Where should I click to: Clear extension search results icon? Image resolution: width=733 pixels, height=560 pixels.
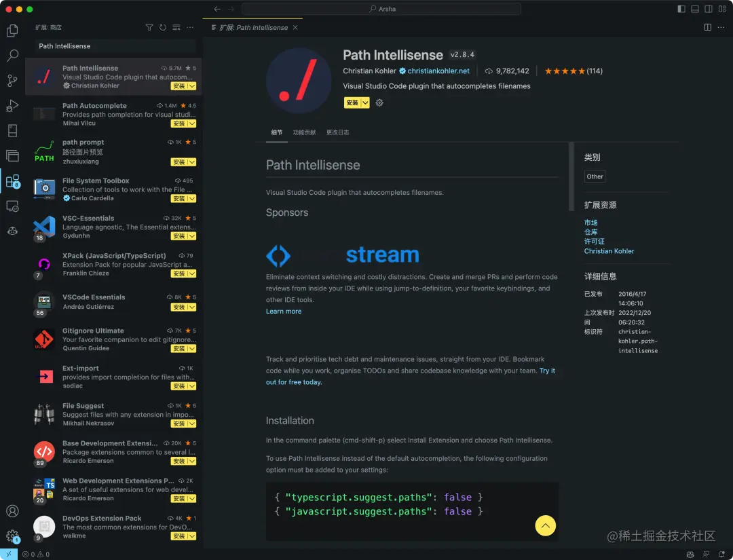point(176,28)
